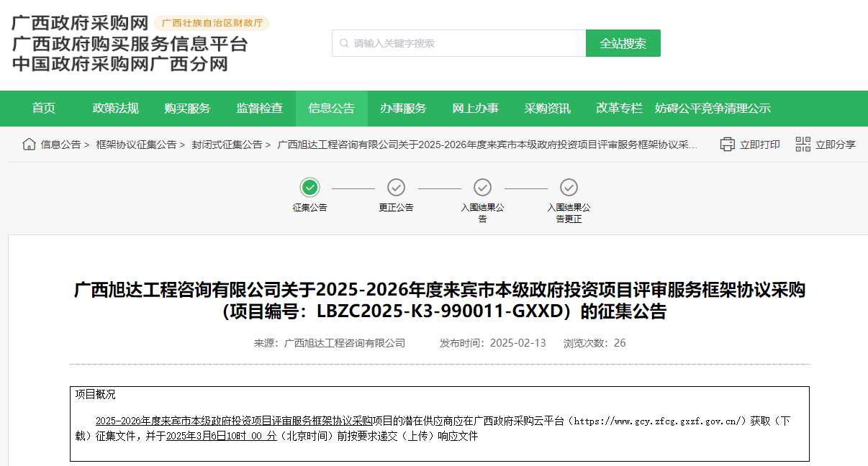Open the 政策法规 menu item
Viewport: 868px width, 466px height.
(x=116, y=108)
